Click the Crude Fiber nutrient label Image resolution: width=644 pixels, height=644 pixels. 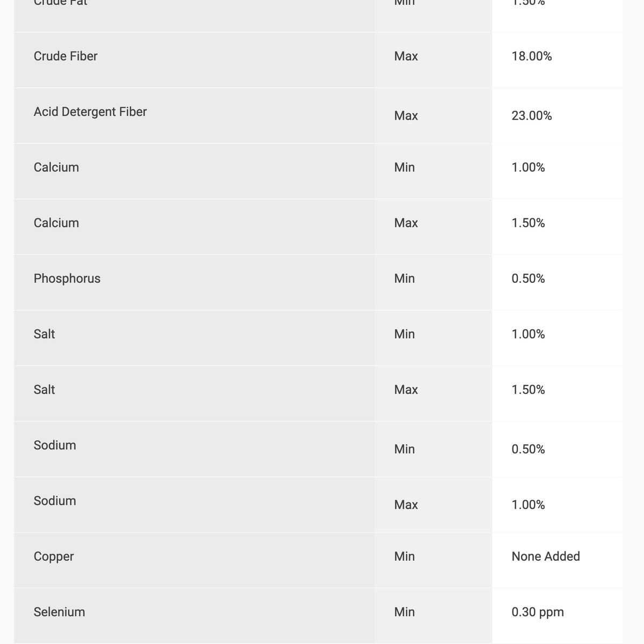tap(65, 56)
